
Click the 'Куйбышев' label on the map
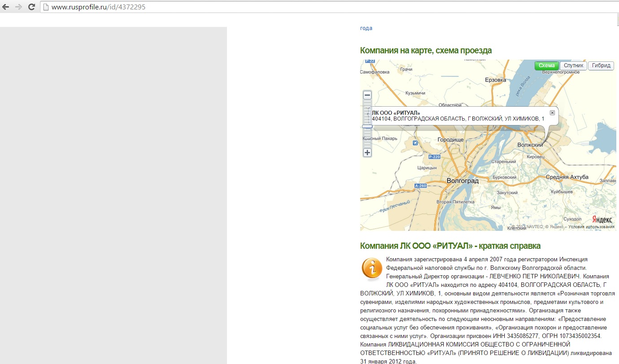(562, 192)
